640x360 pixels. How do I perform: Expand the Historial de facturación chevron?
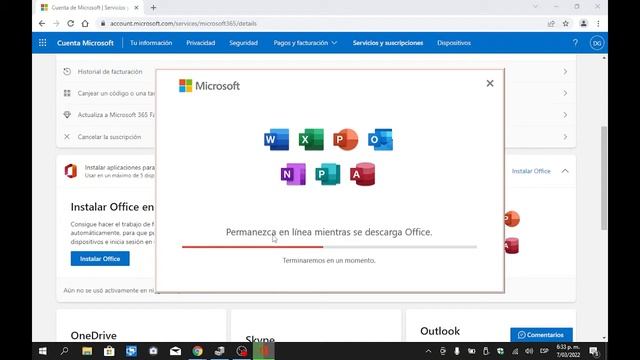pos(565,71)
